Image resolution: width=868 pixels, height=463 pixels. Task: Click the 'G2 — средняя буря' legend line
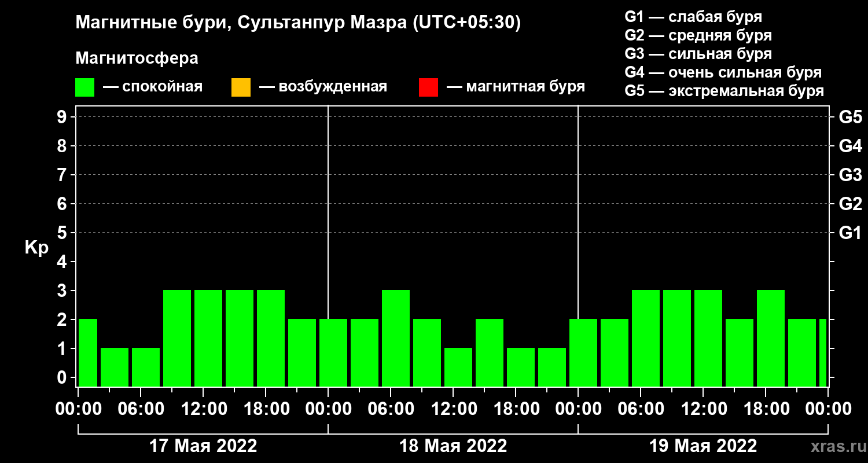698,35
